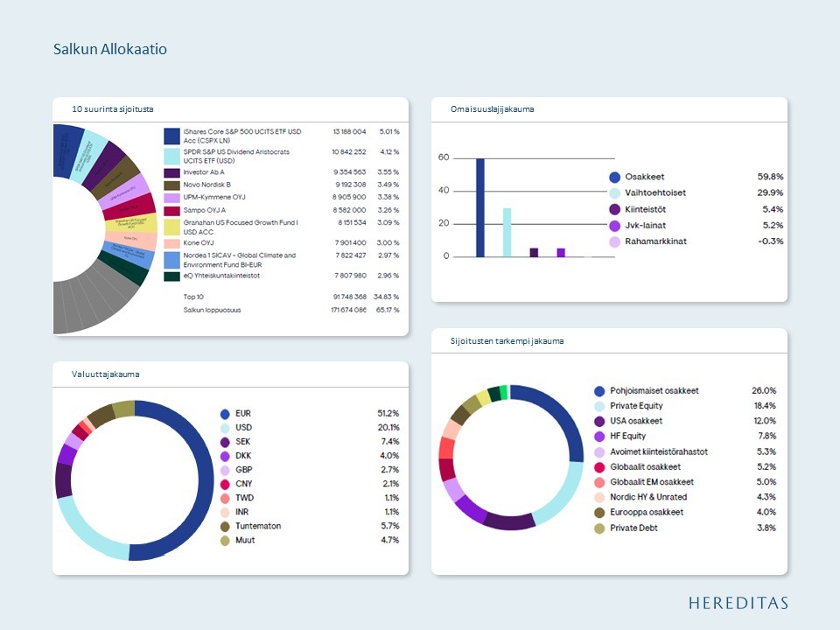This screenshot has height=630, width=840.
Task: Click the Osakkeet blue legend dot
Action: [x=615, y=178]
